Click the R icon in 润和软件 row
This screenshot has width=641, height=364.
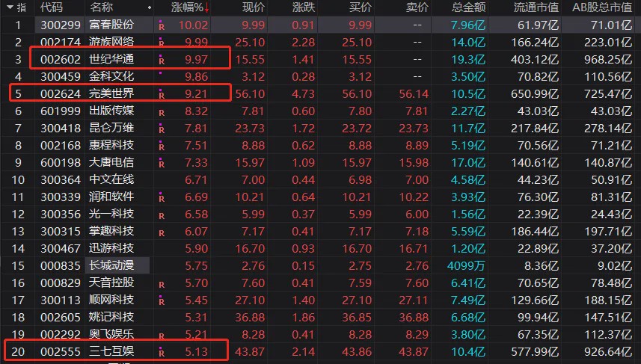tap(162, 197)
